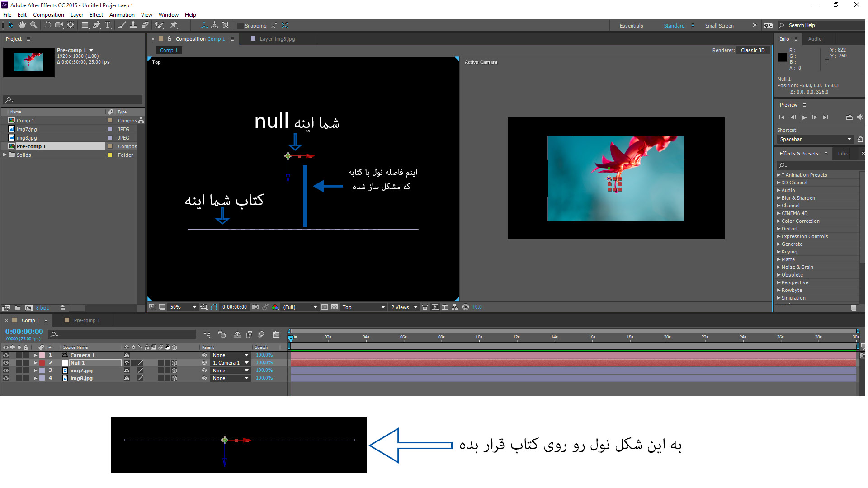Select the Pre-comp 1 tab in timeline
This screenshot has width=868, height=488.
coord(86,320)
